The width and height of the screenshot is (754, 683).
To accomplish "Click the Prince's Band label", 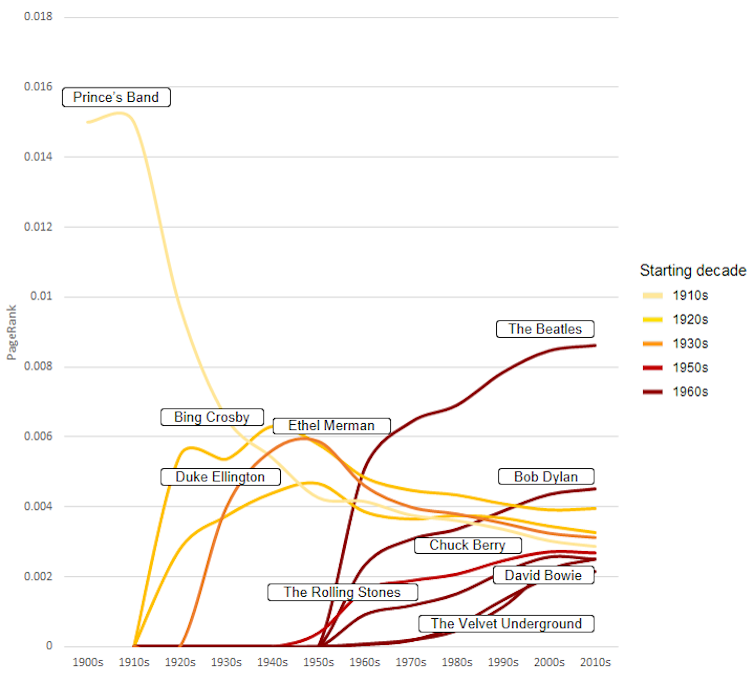I will (116, 98).
